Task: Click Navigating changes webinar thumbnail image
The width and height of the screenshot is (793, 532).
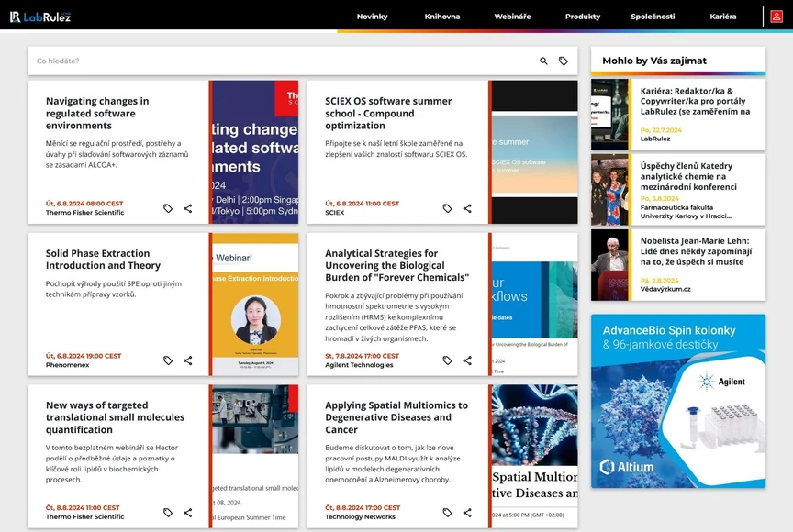Action: pyautogui.click(x=255, y=152)
